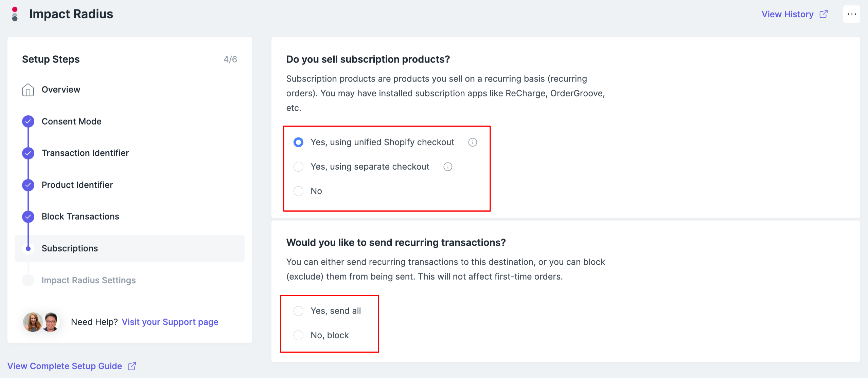Select "Yes, send all" recurring transactions
The image size is (868, 378).
[298, 311]
